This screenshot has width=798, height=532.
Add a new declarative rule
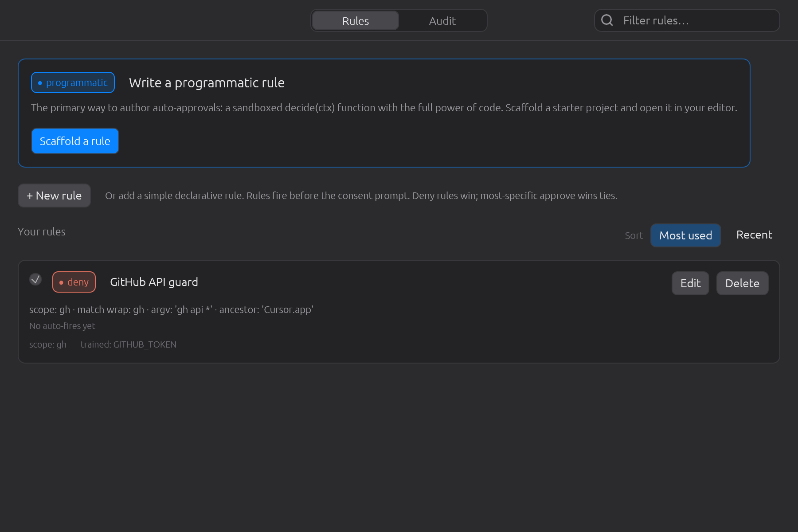[x=54, y=196]
